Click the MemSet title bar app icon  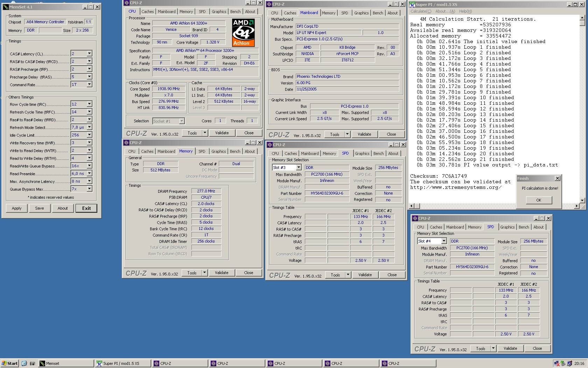(5, 7)
